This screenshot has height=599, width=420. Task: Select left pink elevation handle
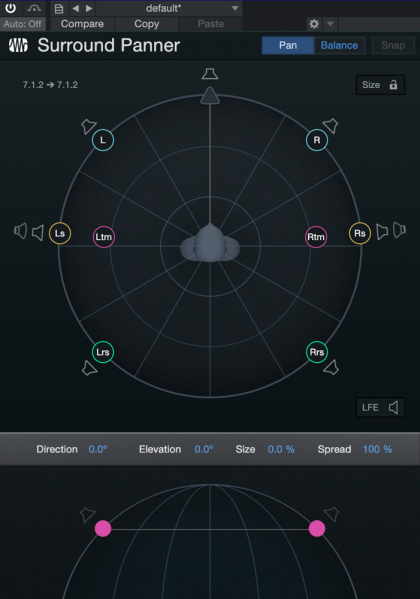[103, 529]
